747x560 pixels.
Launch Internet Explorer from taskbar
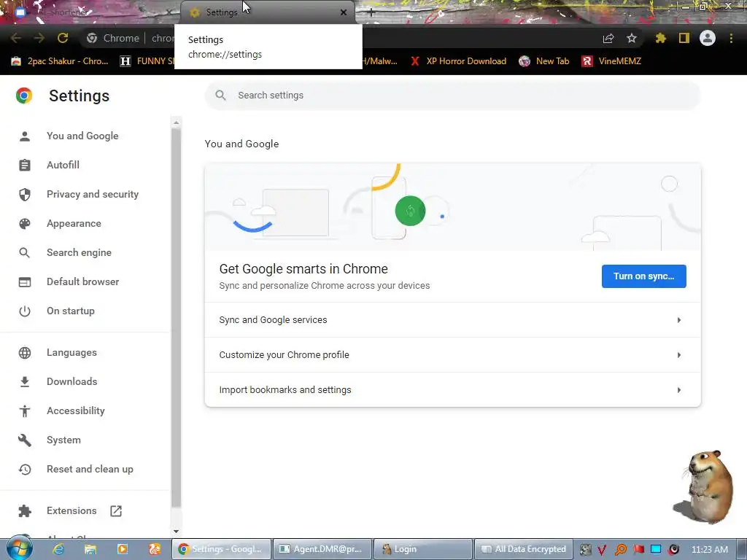pyautogui.click(x=58, y=549)
